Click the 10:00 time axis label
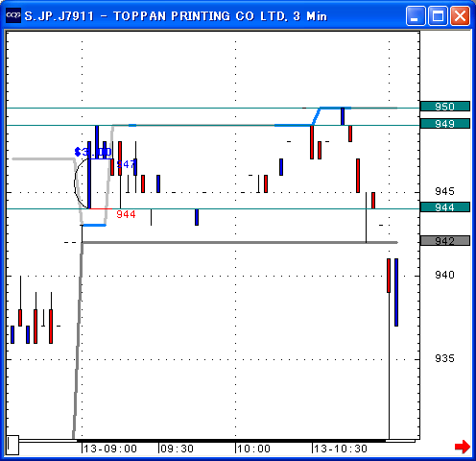Screen dimensions: 476x461 253,449
